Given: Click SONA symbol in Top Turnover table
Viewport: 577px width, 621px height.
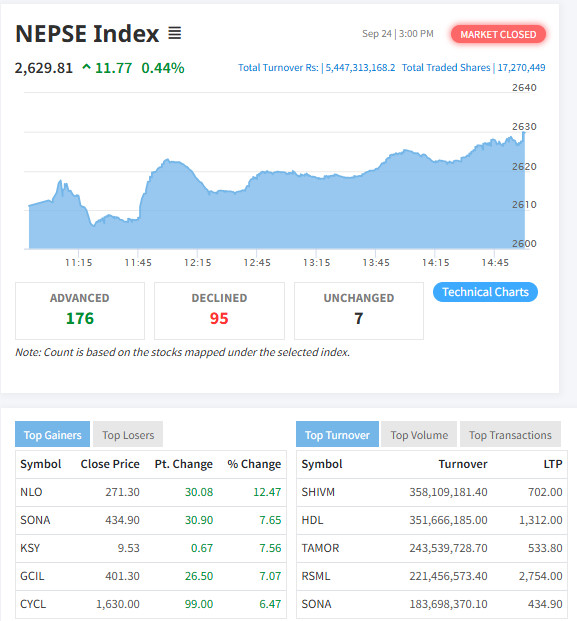Looking at the screenshot, I should click(x=316, y=604).
